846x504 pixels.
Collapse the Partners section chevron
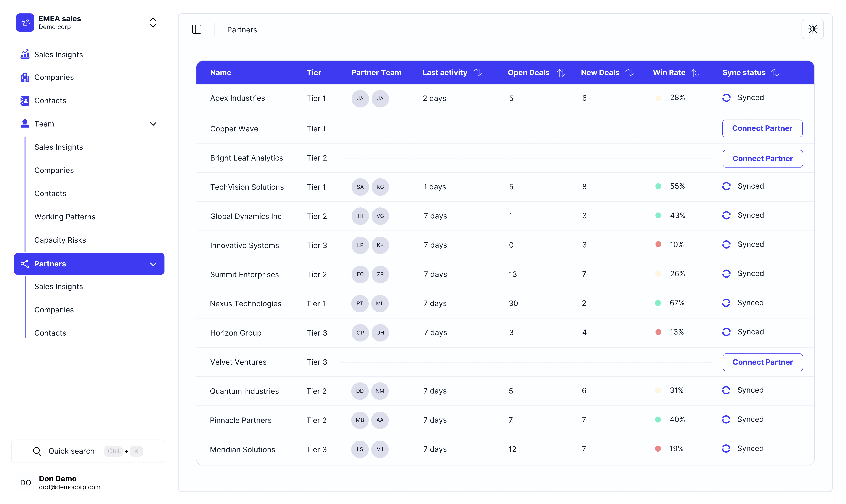tap(153, 264)
